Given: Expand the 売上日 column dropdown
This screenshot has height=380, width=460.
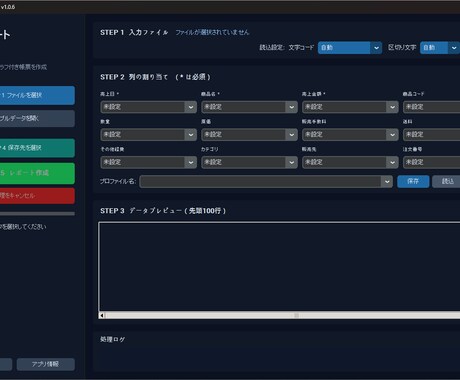Looking at the screenshot, I should click(148, 107).
